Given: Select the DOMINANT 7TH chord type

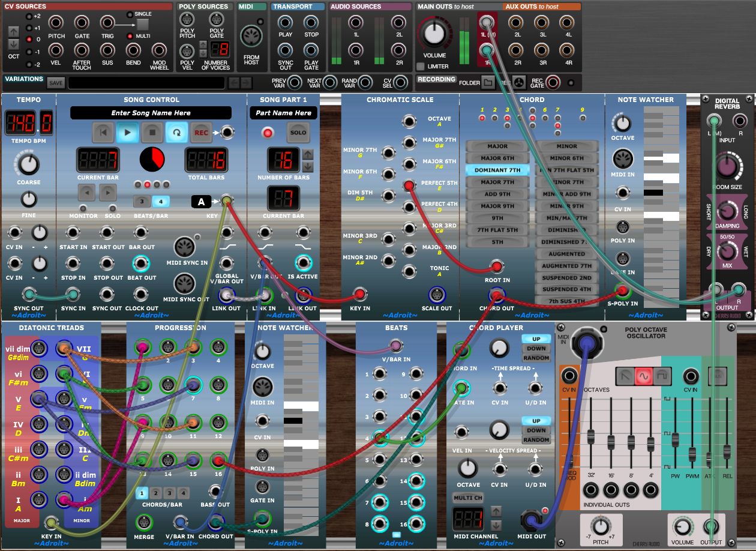Looking at the screenshot, I should (497, 170).
